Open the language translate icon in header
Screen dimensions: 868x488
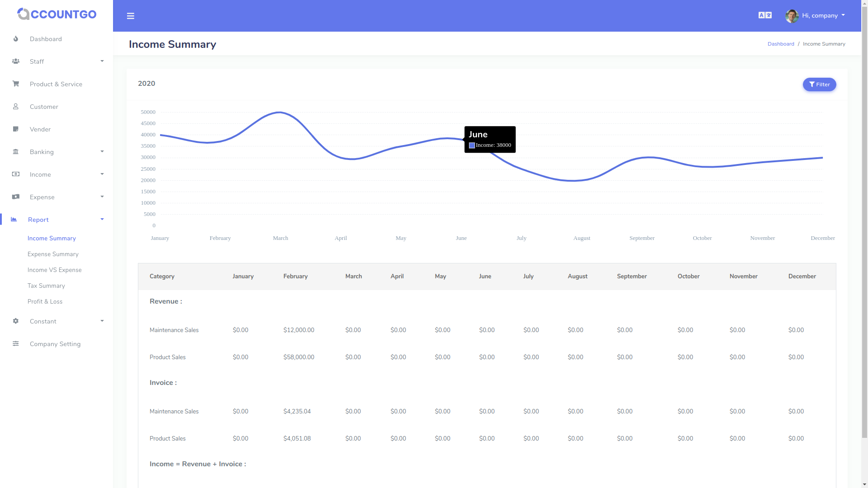coord(765,15)
